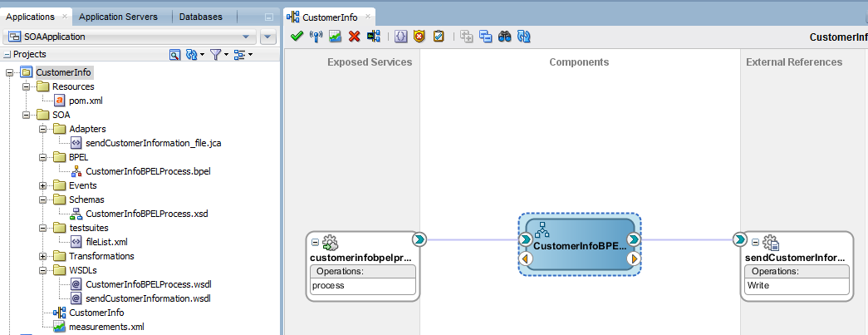868x335 pixels.
Task: Expand the Transformations folder
Action: pyautogui.click(x=42, y=256)
